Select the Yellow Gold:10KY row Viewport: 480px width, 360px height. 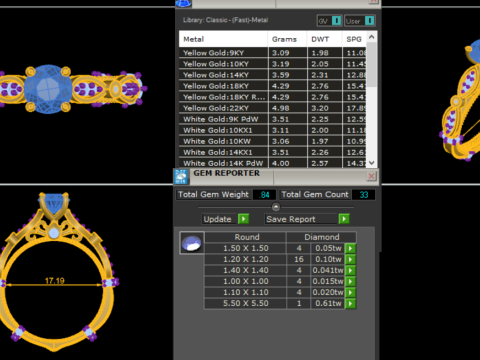(x=273, y=64)
